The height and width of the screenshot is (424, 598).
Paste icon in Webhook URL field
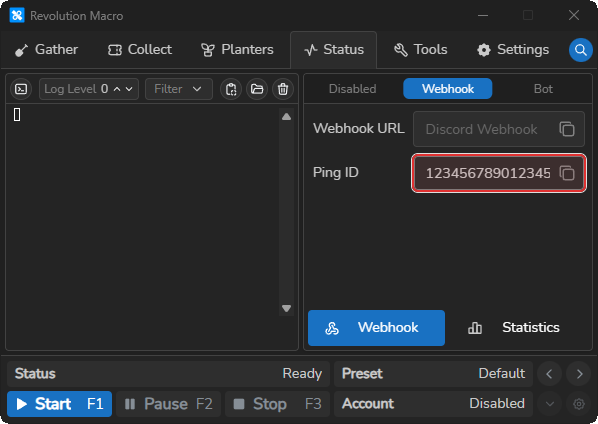(x=567, y=129)
